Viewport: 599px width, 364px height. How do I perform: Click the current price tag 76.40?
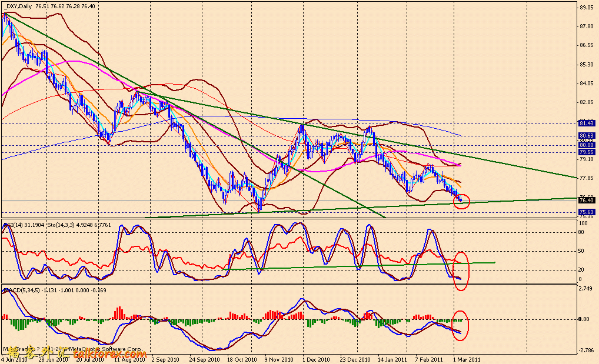pos(587,200)
